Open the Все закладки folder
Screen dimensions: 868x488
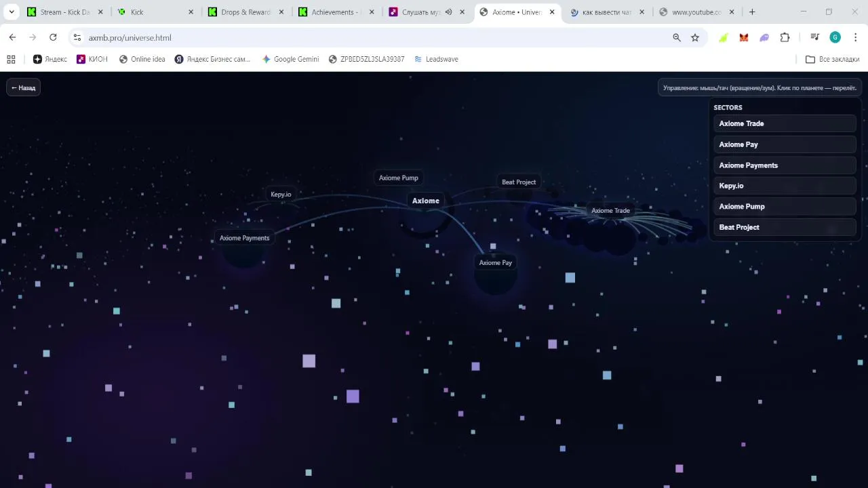click(x=832, y=59)
